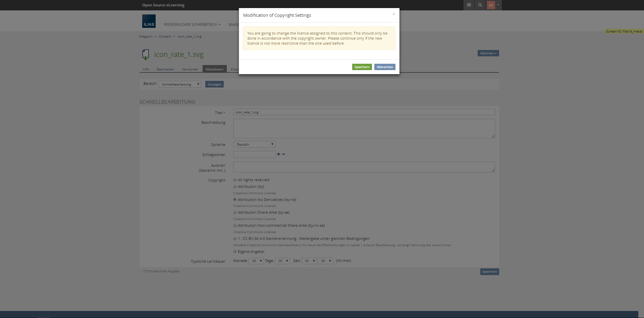Image resolution: width=644 pixels, height=318 pixels.
Task: Save the form with bottom Speichern button
Action: point(489,272)
